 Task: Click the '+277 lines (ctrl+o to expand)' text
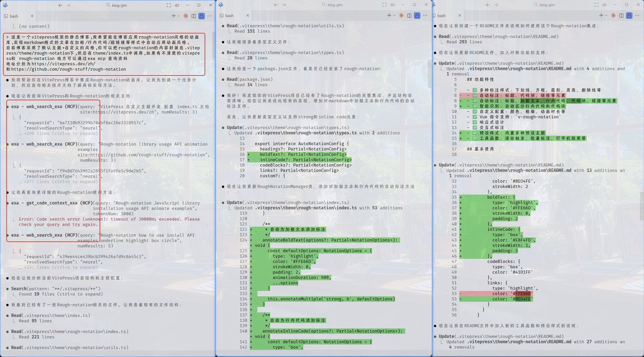pyautogui.click(x=61, y=182)
